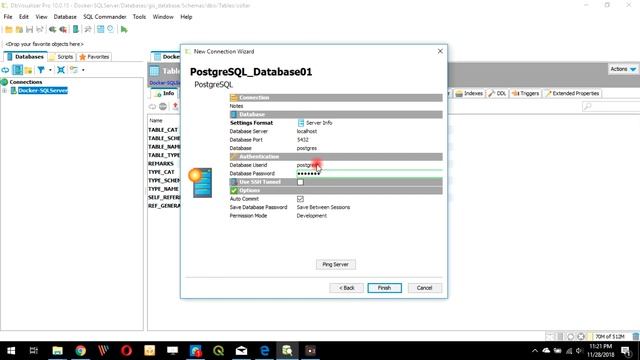The height and width of the screenshot is (360, 640).
Task: Click Finish in New Connection Wizard
Action: [384, 288]
